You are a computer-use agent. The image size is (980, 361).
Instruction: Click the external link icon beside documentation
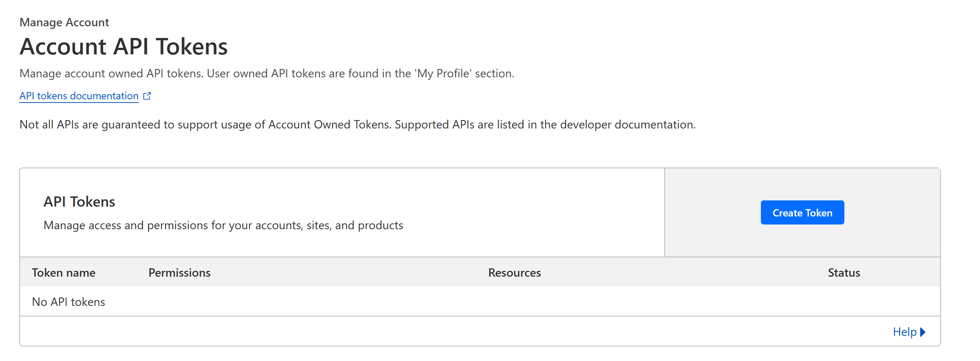pyautogui.click(x=147, y=96)
